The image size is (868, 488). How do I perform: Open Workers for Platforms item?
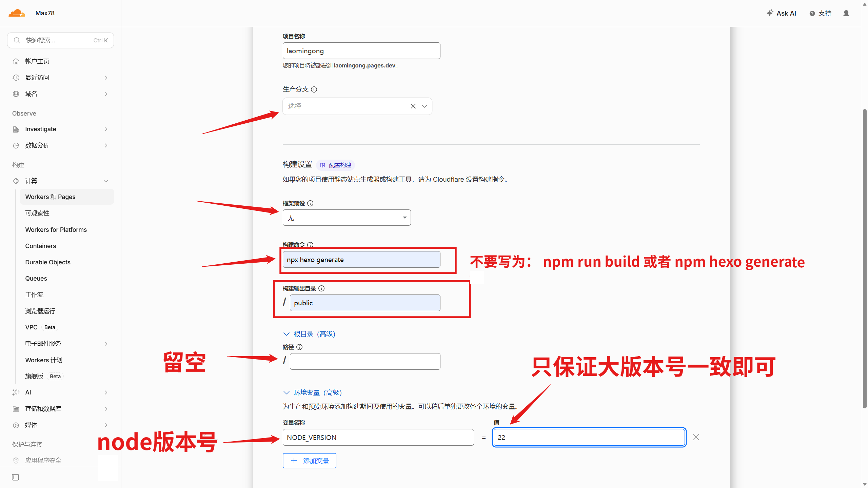pyautogui.click(x=67, y=230)
